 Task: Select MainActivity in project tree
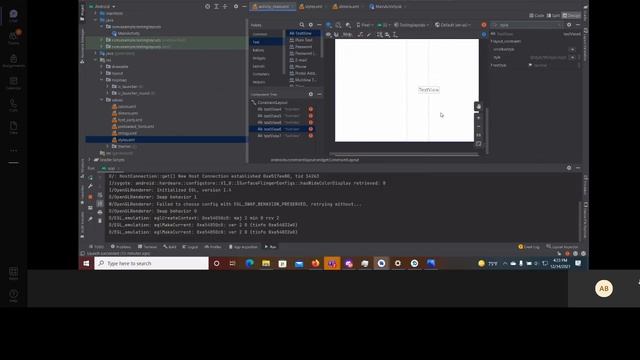[126, 33]
